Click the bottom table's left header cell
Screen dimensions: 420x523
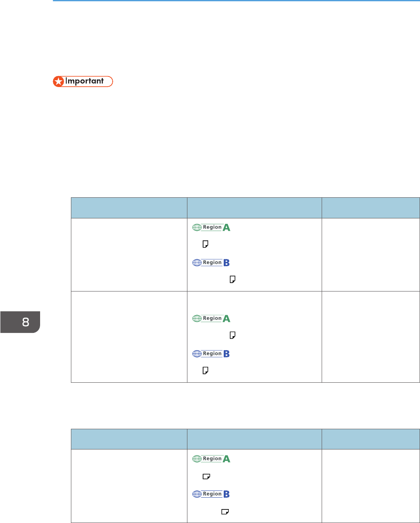pyautogui.click(x=129, y=439)
